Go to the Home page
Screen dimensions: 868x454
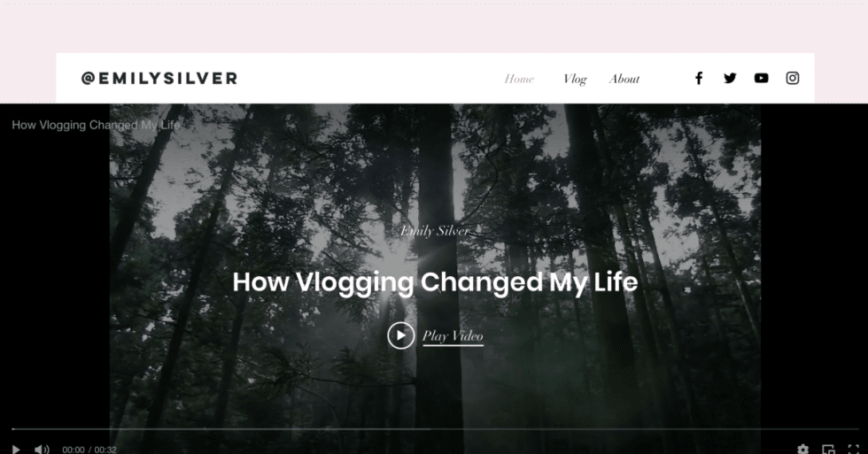click(x=519, y=79)
